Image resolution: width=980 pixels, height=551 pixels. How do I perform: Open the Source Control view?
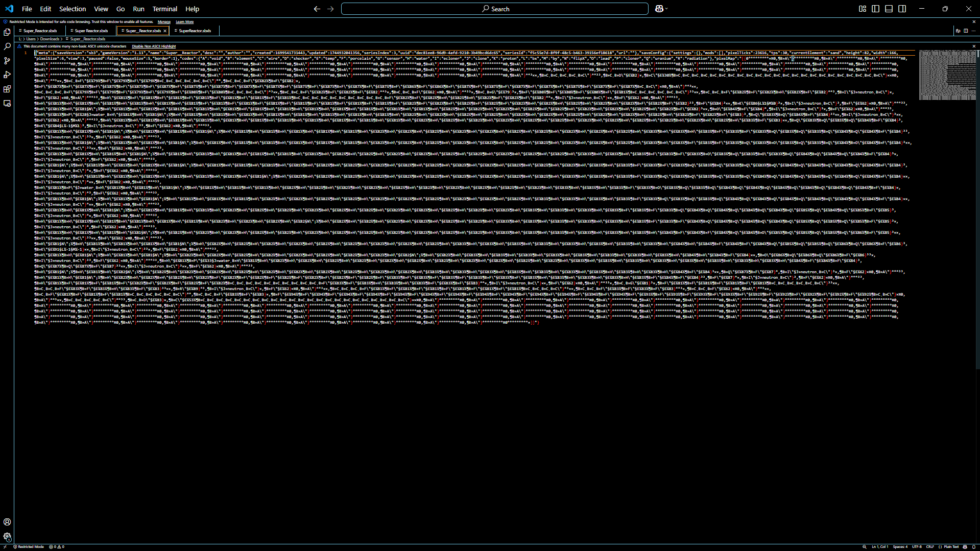(x=7, y=61)
